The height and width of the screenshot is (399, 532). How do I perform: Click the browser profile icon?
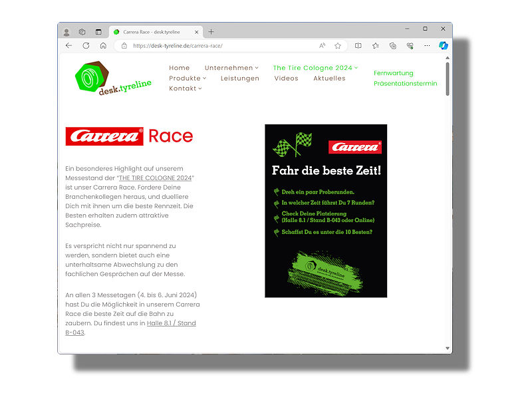[x=66, y=32]
